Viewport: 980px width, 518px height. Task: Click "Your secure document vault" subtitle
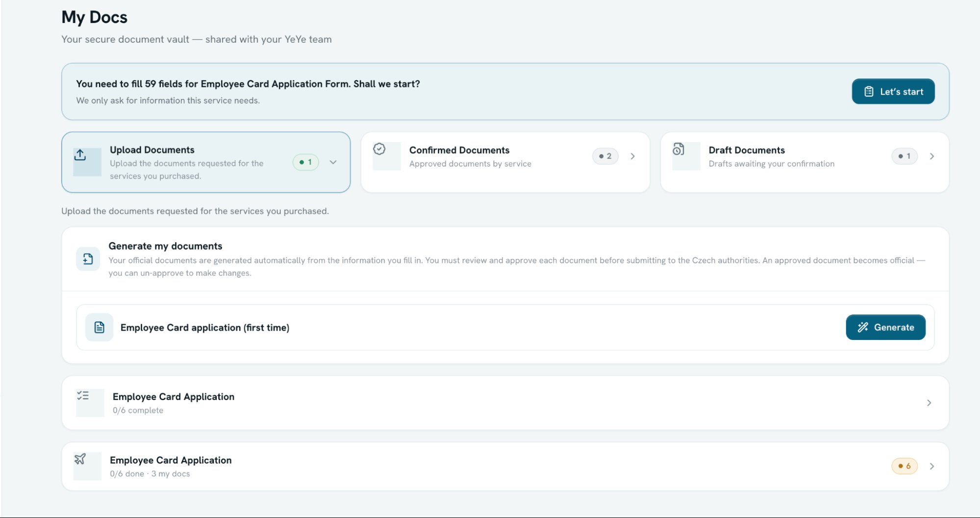point(196,39)
